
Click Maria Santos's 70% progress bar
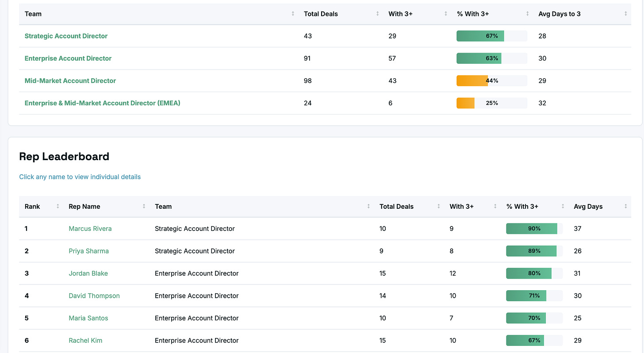pyautogui.click(x=534, y=318)
